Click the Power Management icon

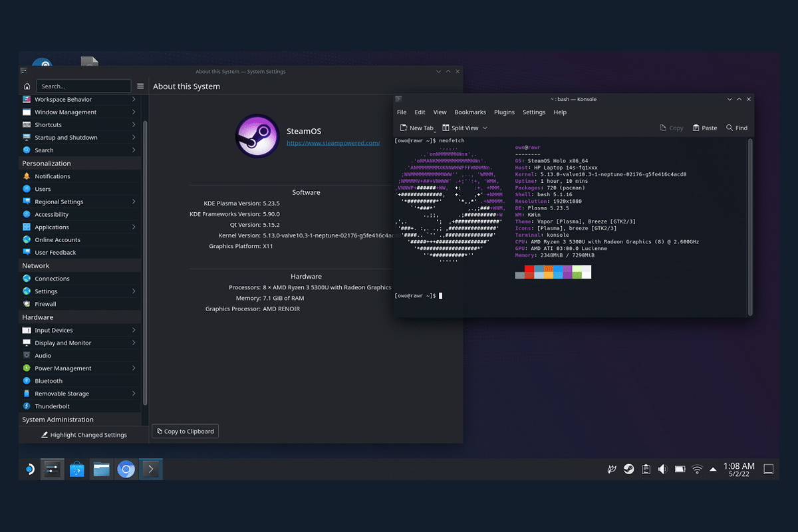pos(27,368)
